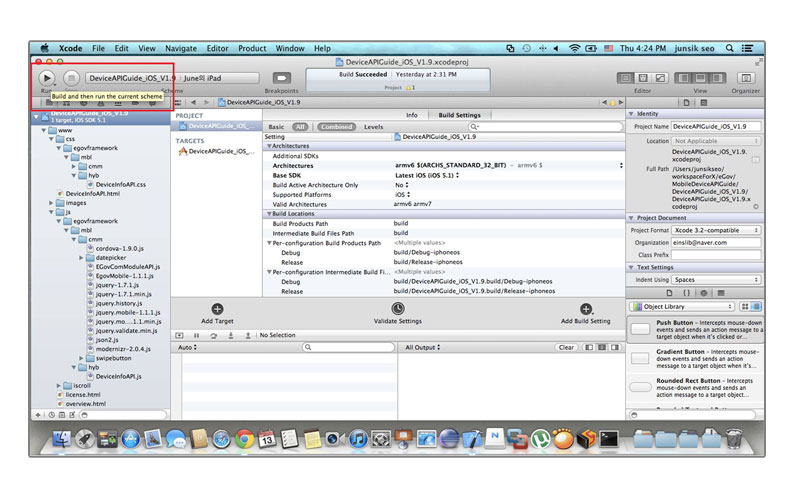Toggle the Breakpoints button
Viewport: 800px width, 500px height.
[281, 77]
